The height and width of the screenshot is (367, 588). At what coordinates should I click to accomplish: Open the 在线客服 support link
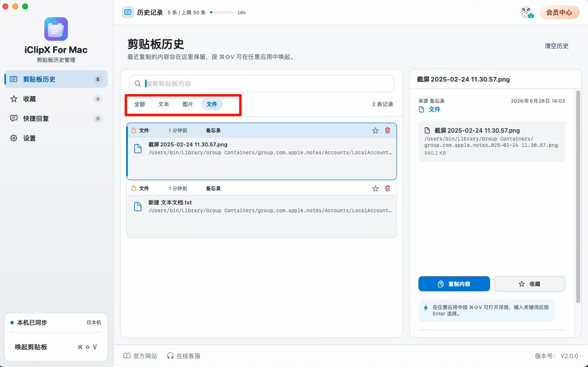pos(184,356)
